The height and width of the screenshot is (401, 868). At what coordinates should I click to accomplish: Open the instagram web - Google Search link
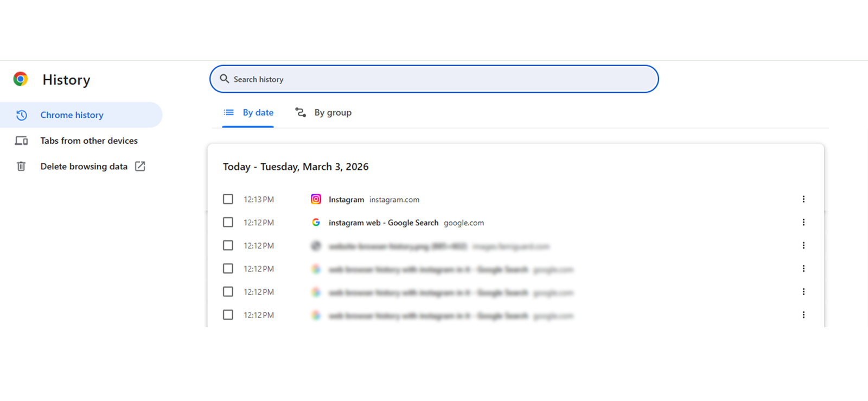pyautogui.click(x=383, y=222)
